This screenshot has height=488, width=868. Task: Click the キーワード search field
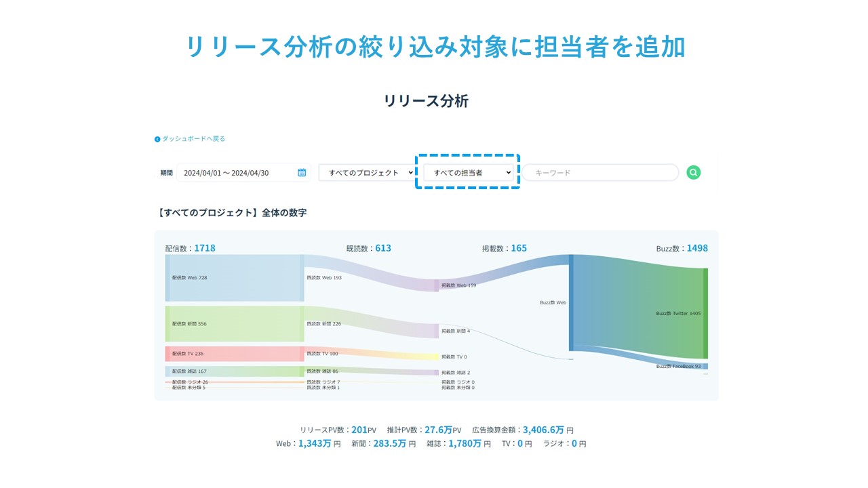coord(600,173)
